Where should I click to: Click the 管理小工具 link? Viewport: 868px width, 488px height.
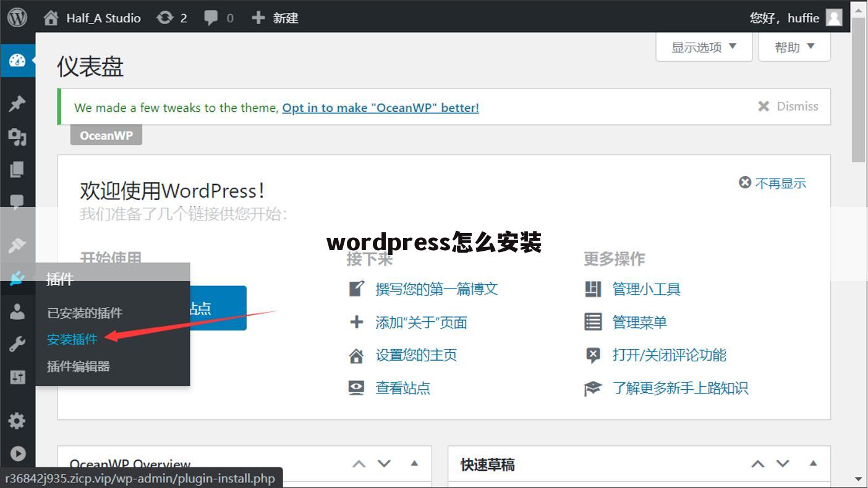click(647, 289)
